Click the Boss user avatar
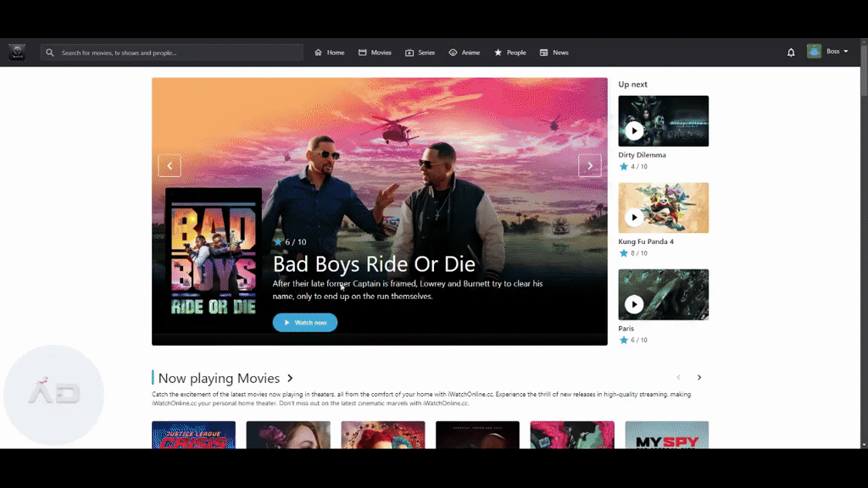 point(814,52)
